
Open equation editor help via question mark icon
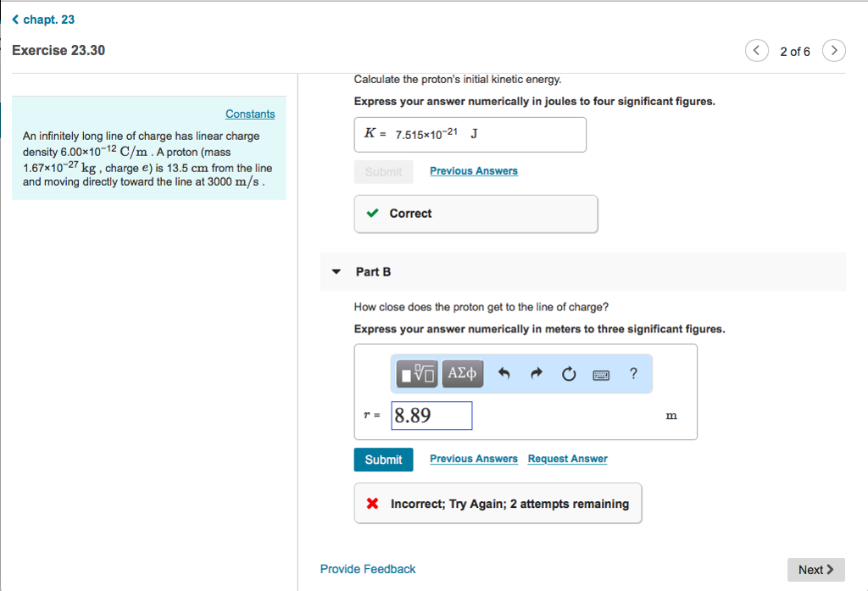click(632, 374)
